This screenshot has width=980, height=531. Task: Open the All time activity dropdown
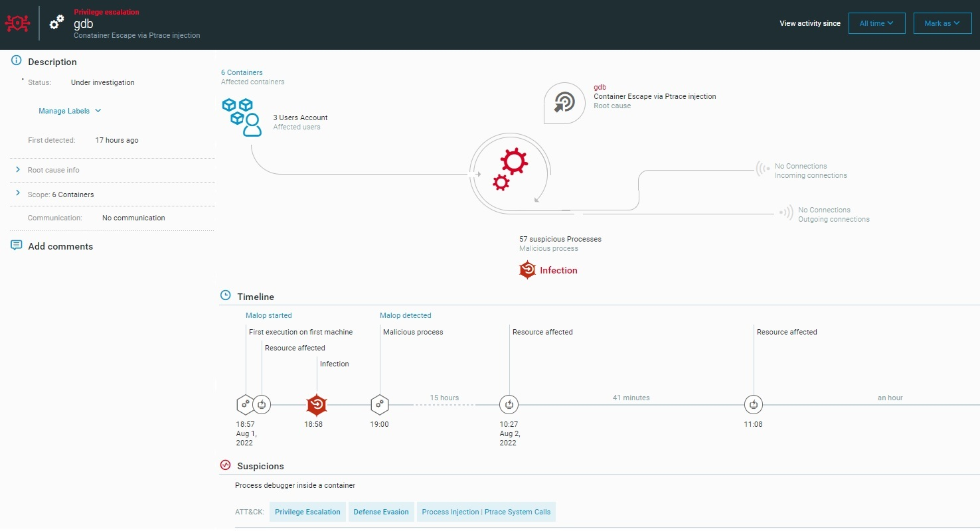click(876, 23)
